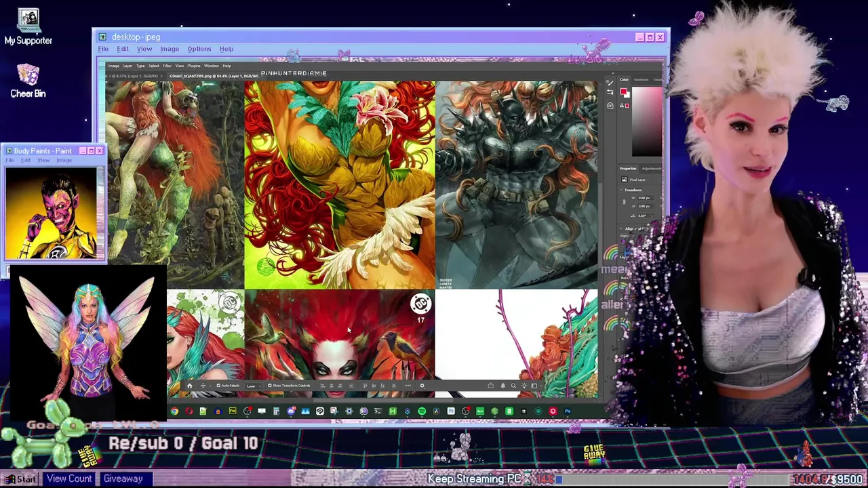Viewport: 868px width, 488px height.
Task: Open the workspace switcher icon
Action: click(534, 386)
